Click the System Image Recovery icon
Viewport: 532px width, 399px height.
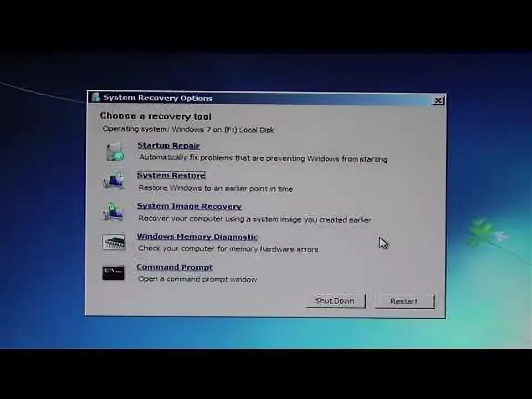pyautogui.click(x=113, y=211)
